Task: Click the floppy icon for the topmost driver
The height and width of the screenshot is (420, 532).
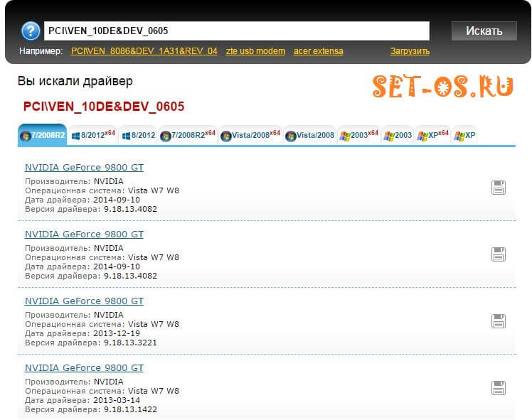Action: pos(499,188)
